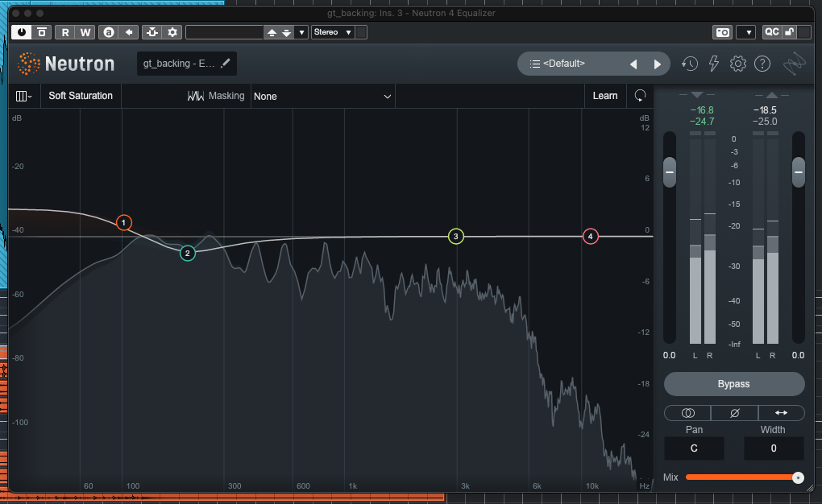
Task: Click input gain value 0.0 below input slider
Action: (x=670, y=355)
